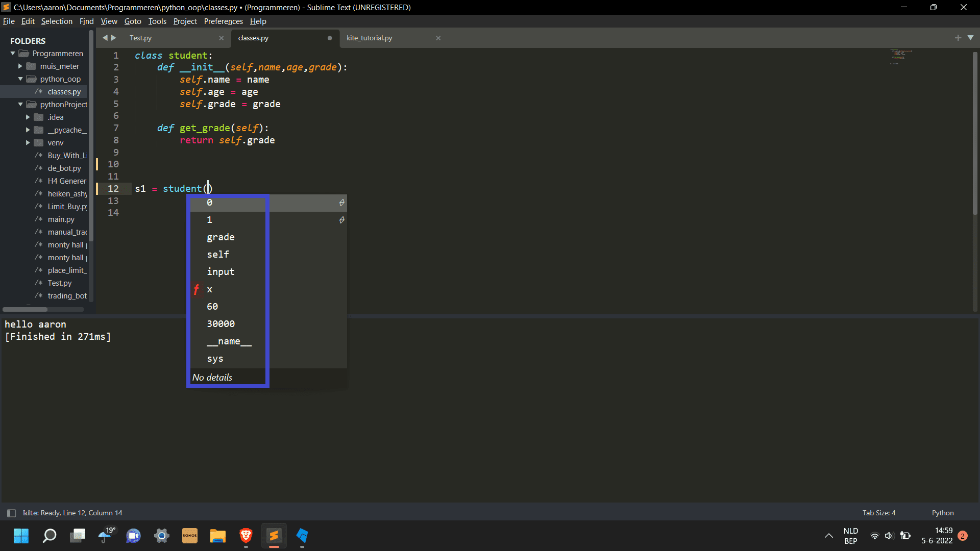
Task: Click the sidebar horizontal scrollbar
Action: [x=24, y=309]
